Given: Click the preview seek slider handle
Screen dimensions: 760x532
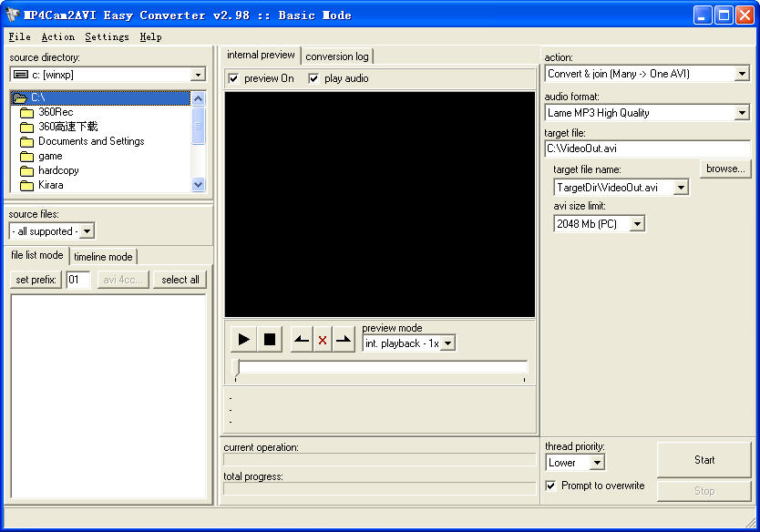Looking at the screenshot, I should coord(238,368).
